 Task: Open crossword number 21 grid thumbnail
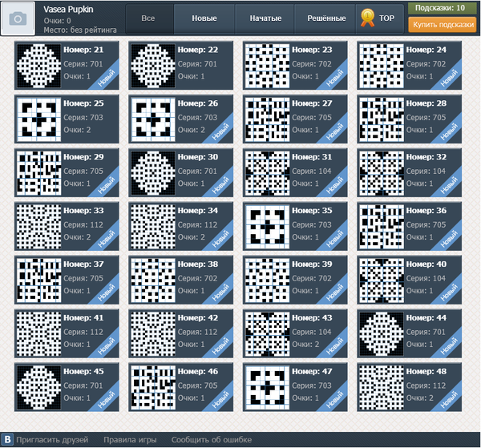click(x=38, y=65)
